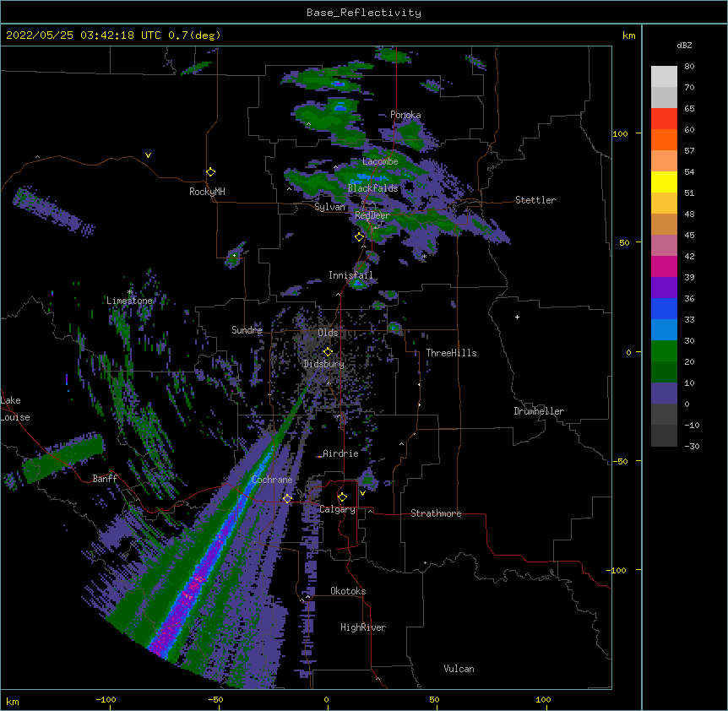Click the 50 tick on the bottom axis
The height and width of the screenshot is (711, 728).
click(434, 699)
